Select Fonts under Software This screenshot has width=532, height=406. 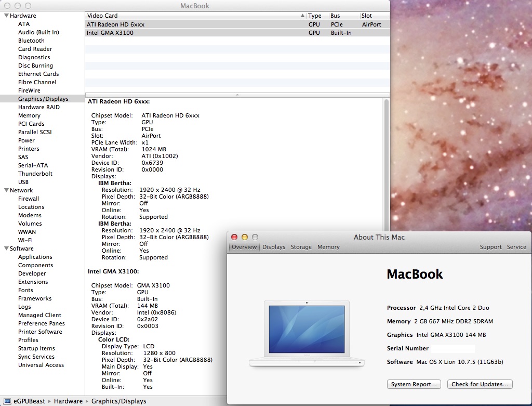(25, 290)
